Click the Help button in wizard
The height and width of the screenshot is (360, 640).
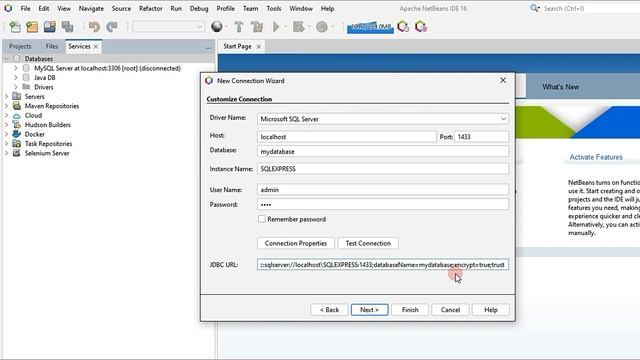click(491, 310)
